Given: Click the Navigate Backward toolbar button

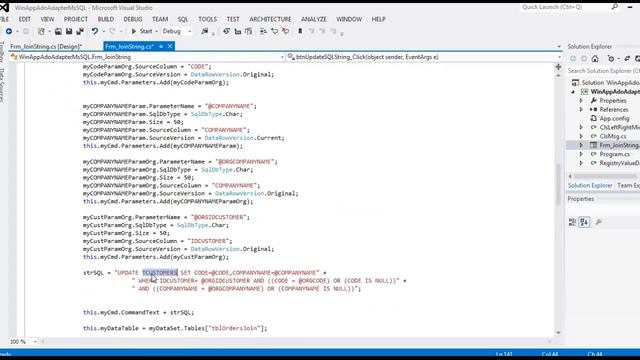Looking at the screenshot, I should click(9, 31).
